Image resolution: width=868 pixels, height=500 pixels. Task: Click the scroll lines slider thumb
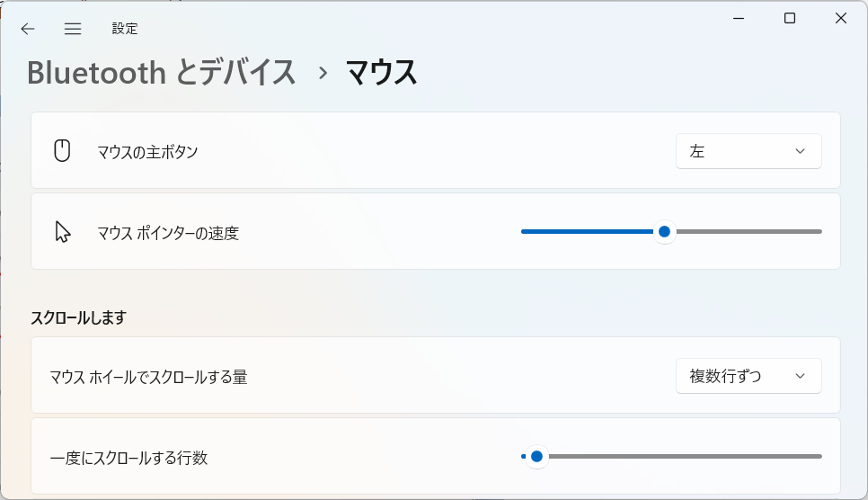pos(536,457)
